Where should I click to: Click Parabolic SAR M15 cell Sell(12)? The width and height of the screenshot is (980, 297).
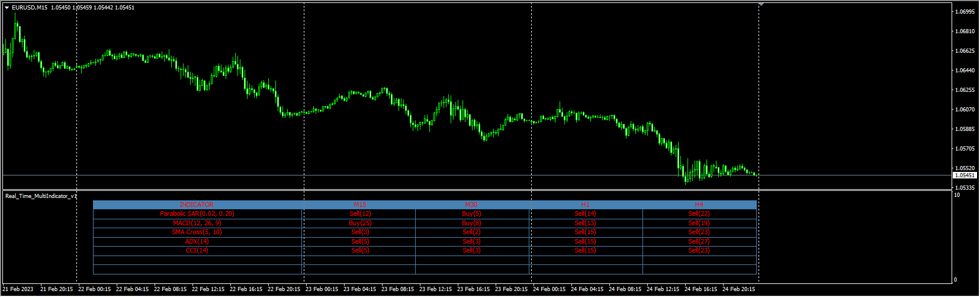360,213
